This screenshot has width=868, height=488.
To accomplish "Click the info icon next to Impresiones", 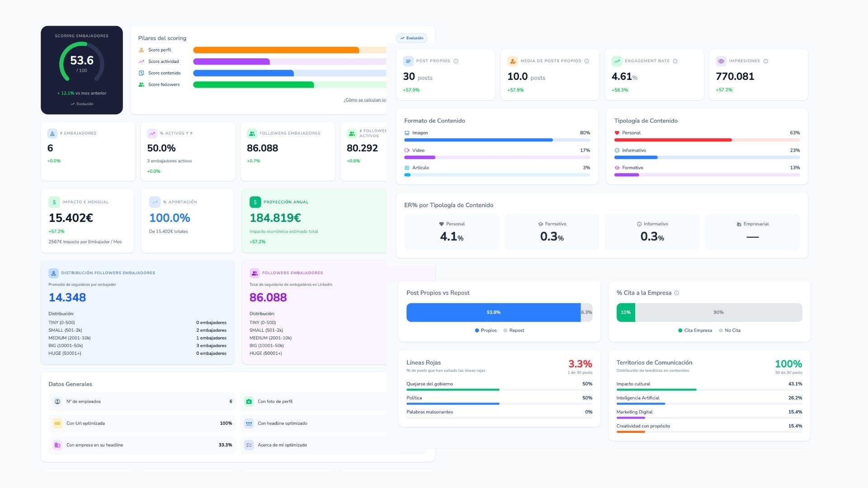I will (x=765, y=61).
